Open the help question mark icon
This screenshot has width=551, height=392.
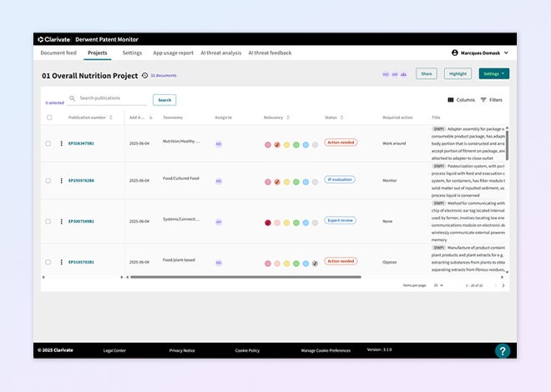[502, 351]
